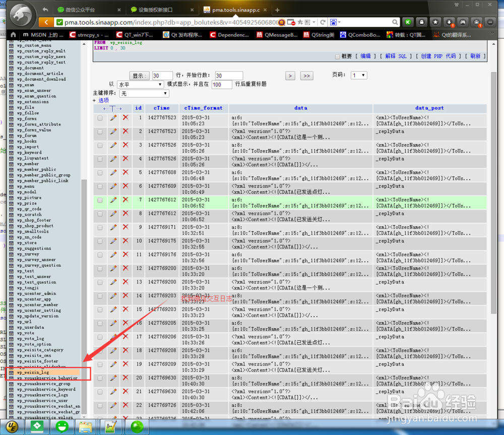This screenshot has height=435, width=504.
Task: Expand the + 选项 options section
Action: 101,101
